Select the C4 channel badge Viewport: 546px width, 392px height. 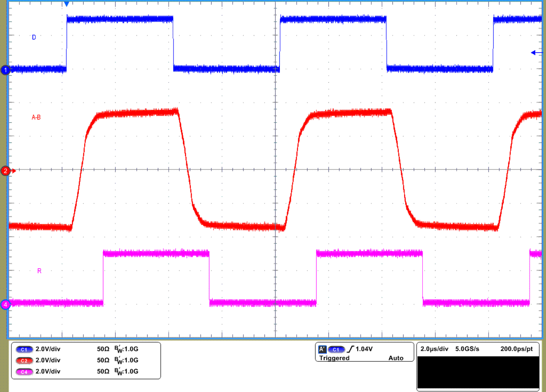24,371
